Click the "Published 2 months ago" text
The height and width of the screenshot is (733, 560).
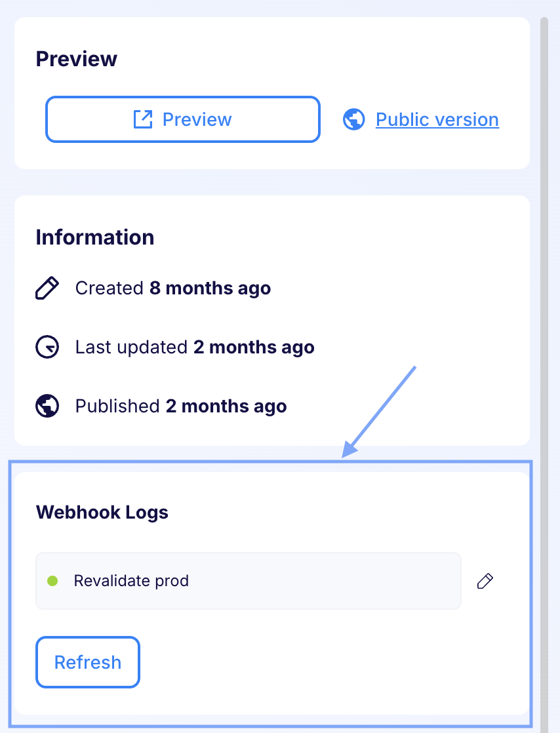pyautogui.click(x=181, y=406)
